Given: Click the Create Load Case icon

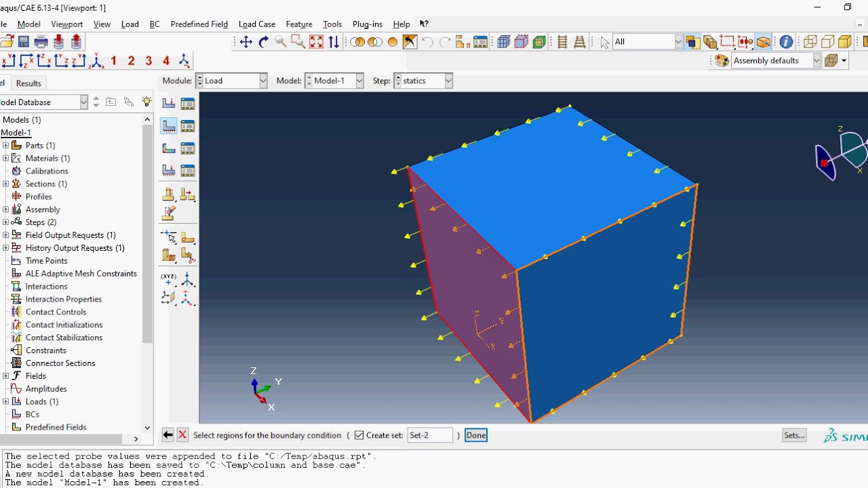Looking at the screenshot, I should click(169, 170).
